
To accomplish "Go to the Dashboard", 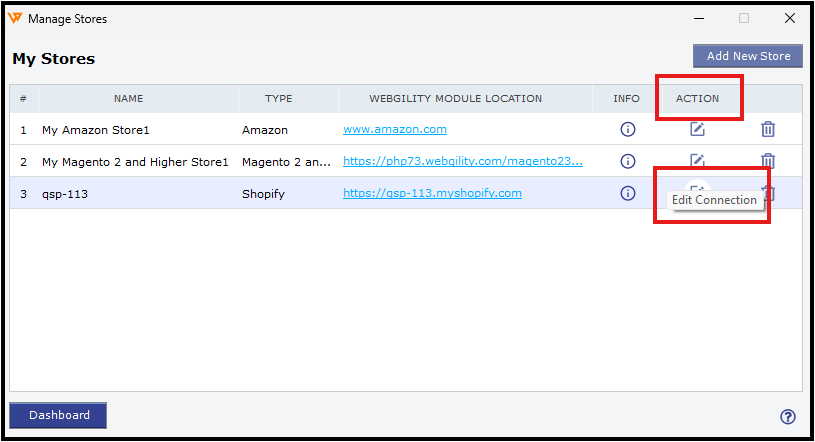I will [58, 415].
